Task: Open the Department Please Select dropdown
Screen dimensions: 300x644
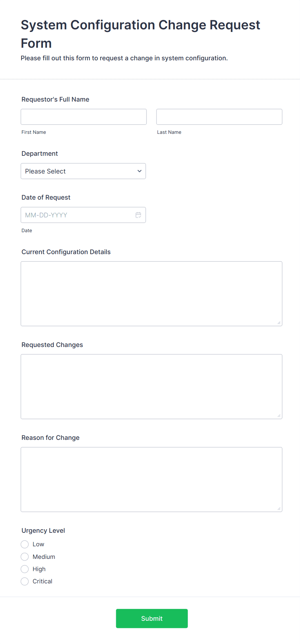Action: [83, 171]
